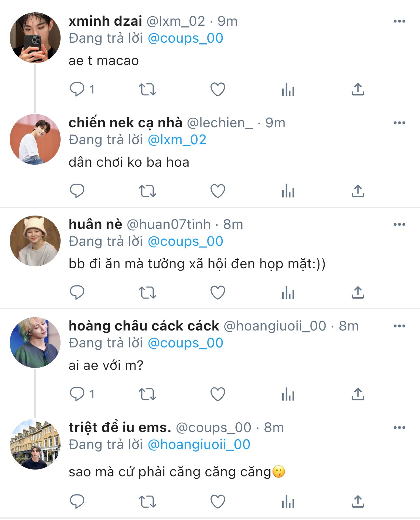Retweet xminh dzai's 'ae t macao' tweet

147,89
